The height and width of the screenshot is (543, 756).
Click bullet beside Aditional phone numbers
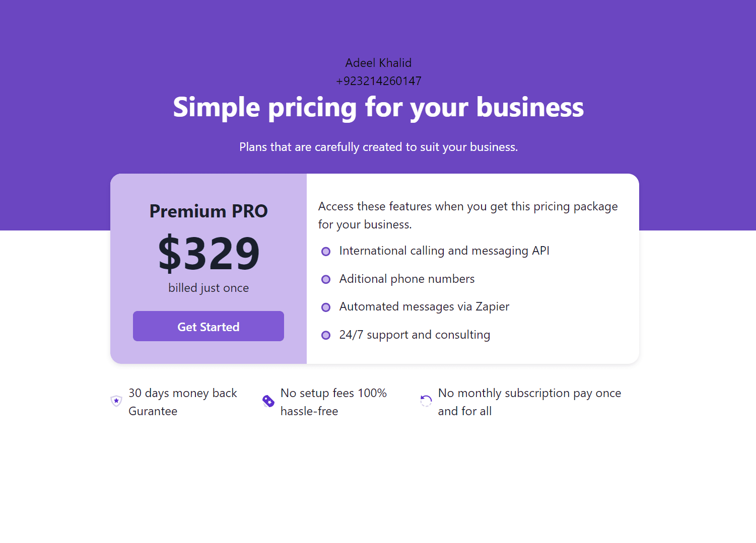tap(326, 279)
